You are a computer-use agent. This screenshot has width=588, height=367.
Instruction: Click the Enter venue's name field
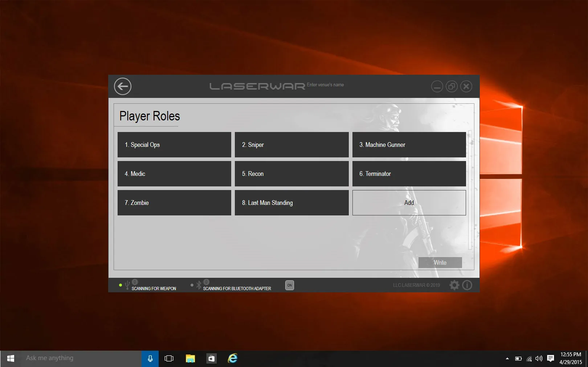pyautogui.click(x=325, y=85)
